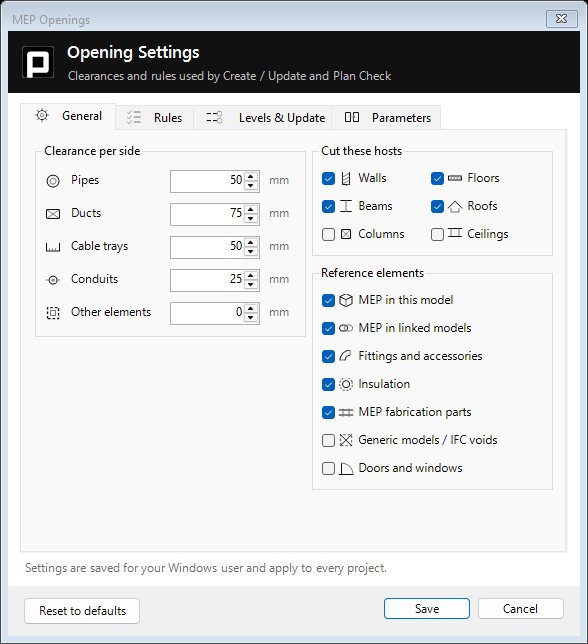Screen dimensions: 588x644
Task: Click the Cable trays icon
Action: click(x=53, y=247)
